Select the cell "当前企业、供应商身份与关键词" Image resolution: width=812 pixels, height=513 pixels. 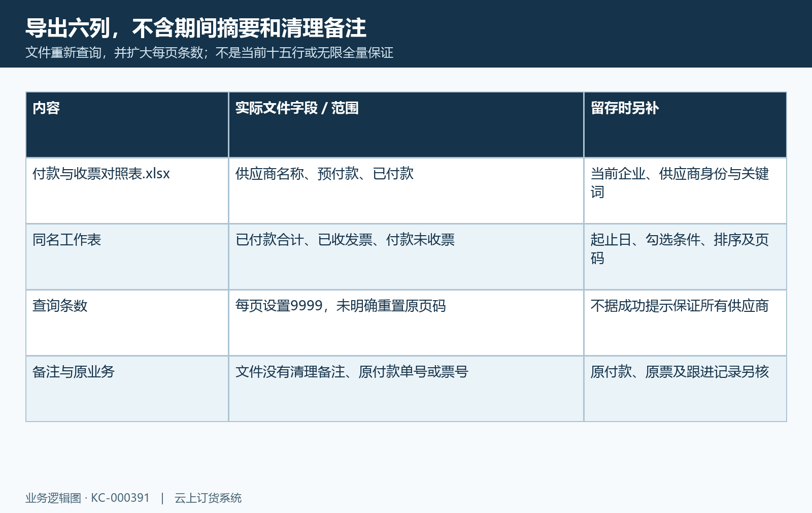685,191
